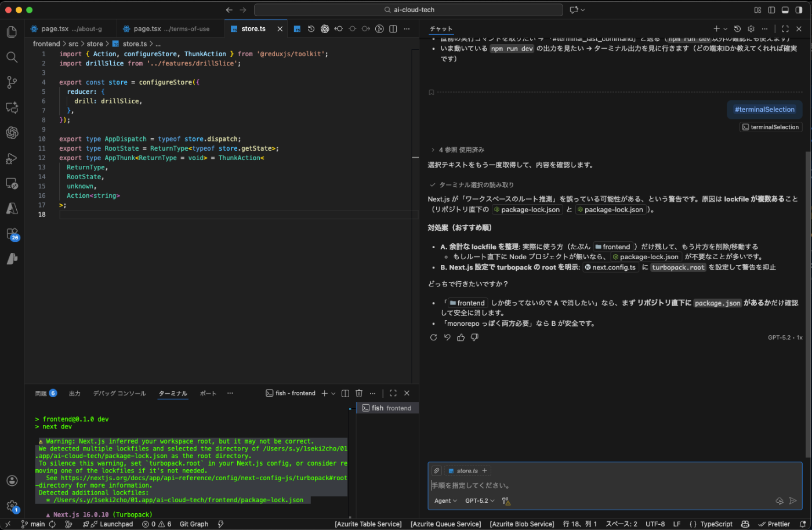Click the 'frontend' breadcrumb segment
Screen dimensions: 812x530
pyautogui.click(x=46, y=43)
